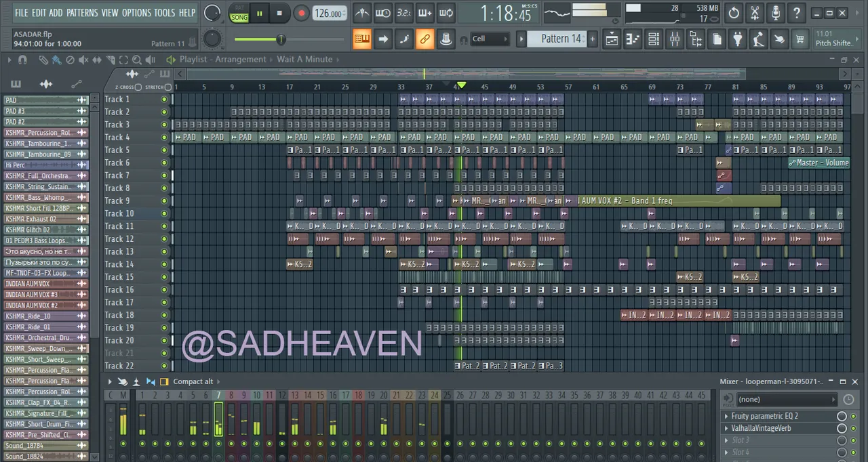Open the mixer view icon
Screen dimensions: 868x462
tap(675, 39)
